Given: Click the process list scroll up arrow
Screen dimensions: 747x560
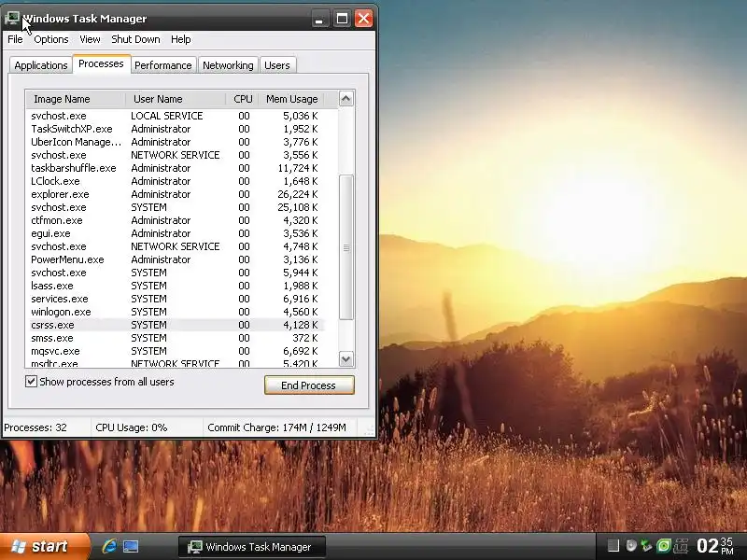Looking at the screenshot, I should (x=345, y=99).
